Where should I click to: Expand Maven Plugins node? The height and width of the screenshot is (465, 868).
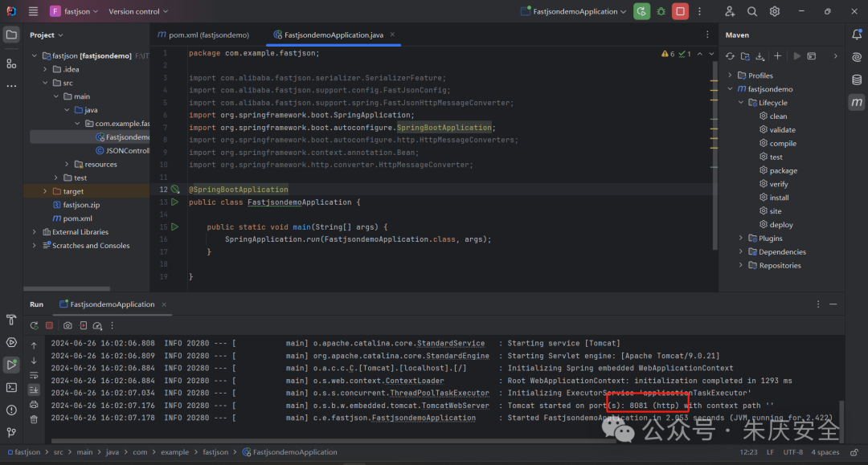pos(741,239)
